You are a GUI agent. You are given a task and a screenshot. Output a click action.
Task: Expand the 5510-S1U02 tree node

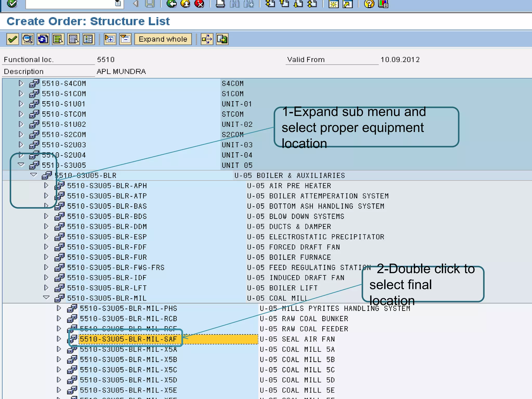tap(21, 124)
